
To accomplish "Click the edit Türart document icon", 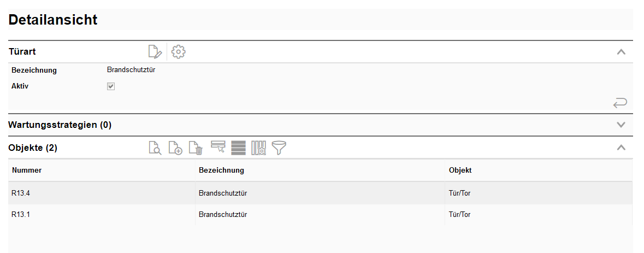I will (x=155, y=52).
